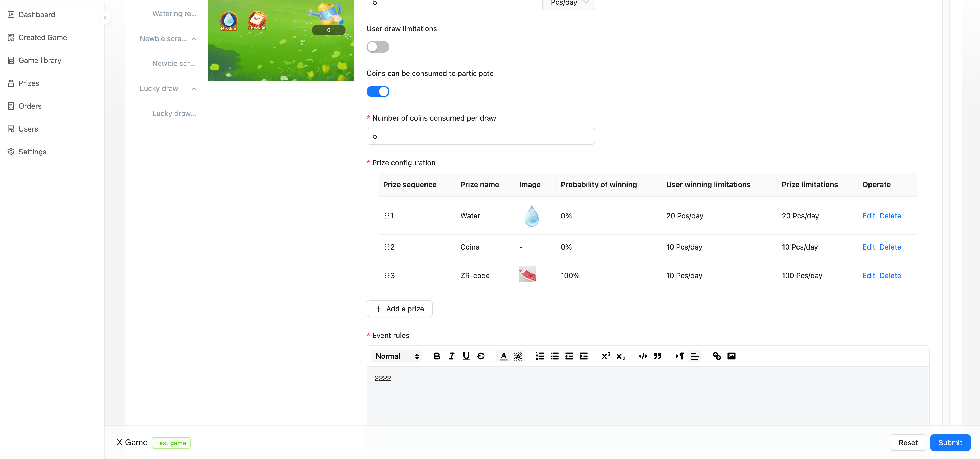Toggle bold formatting in the rules editor
The width and height of the screenshot is (980, 459).
click(437, 356)
